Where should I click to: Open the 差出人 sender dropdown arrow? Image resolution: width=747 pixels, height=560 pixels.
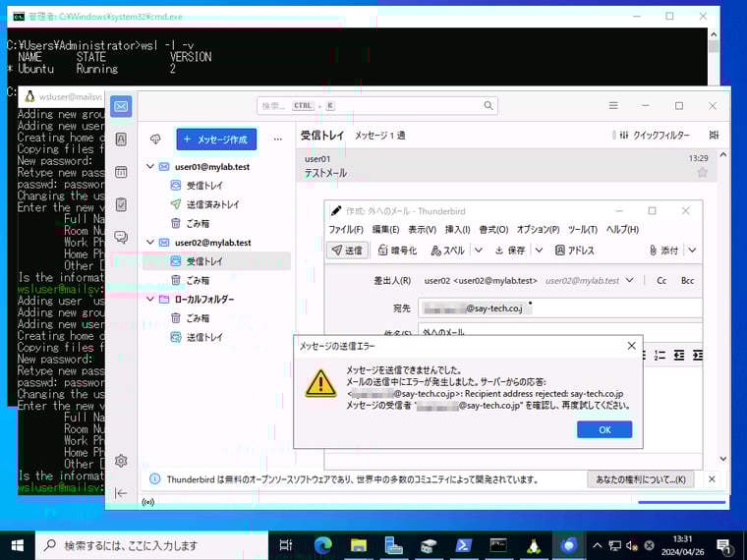coord(629,280)
